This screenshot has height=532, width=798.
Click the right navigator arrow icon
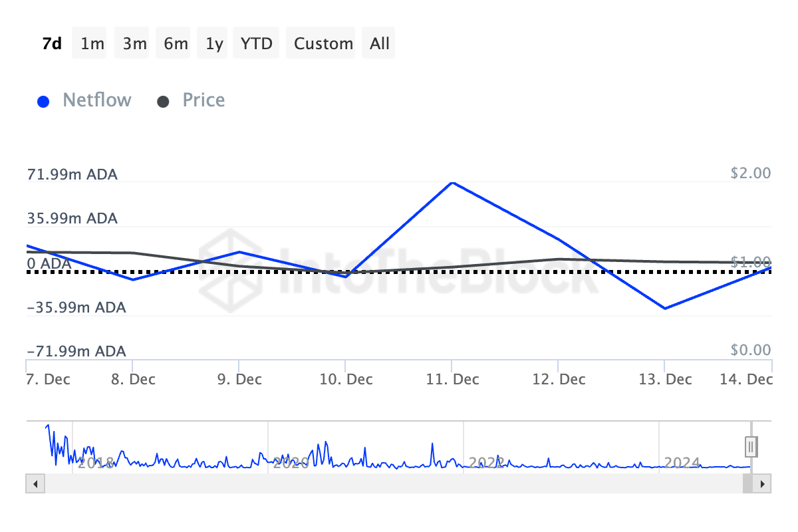point(764,484)
